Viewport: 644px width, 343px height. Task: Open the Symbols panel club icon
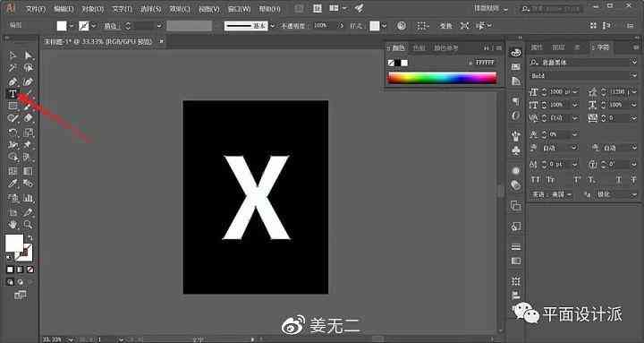tap(516, 150)
